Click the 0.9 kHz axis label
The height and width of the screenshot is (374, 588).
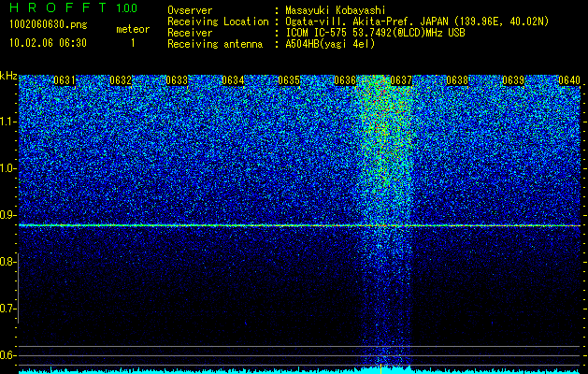coord(7,215)
